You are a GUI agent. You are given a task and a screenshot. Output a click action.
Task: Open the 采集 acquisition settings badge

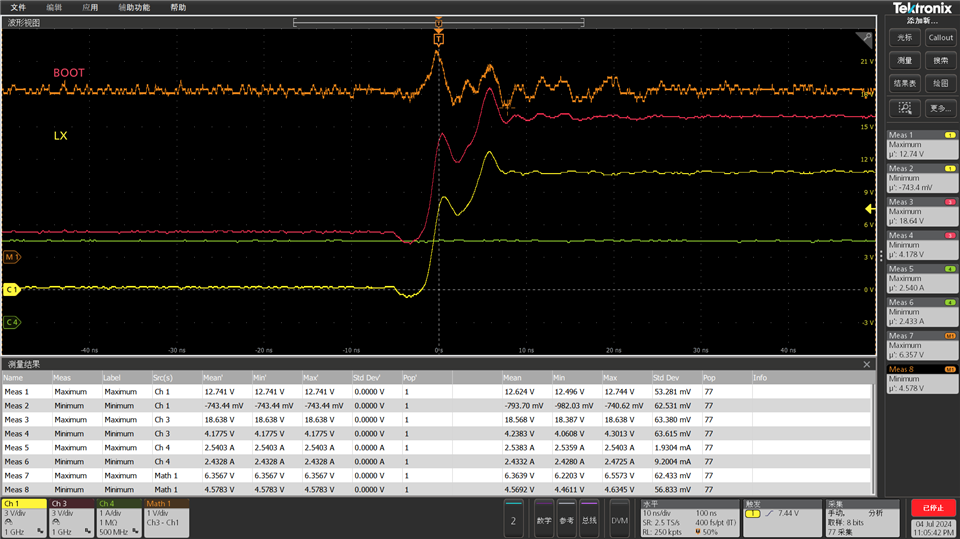tap(863, 519)
